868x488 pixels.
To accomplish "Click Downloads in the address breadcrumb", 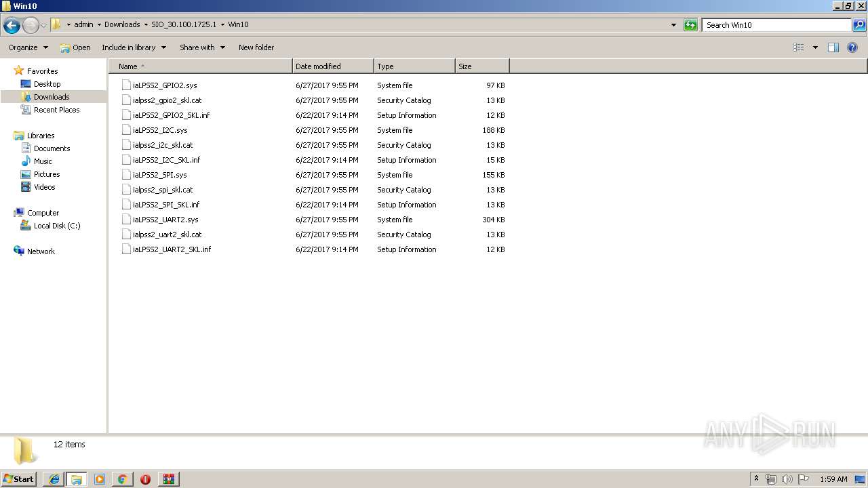I will (x=122, y=25).
